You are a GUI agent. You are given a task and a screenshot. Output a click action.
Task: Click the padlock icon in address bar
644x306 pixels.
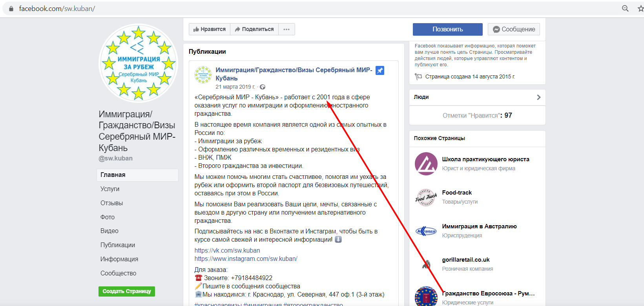(11, 9)
